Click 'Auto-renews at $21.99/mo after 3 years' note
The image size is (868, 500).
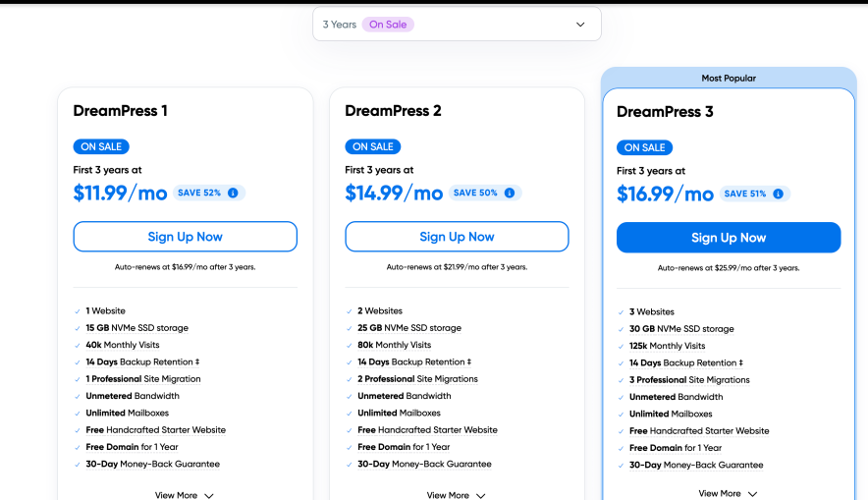point(457,267)
